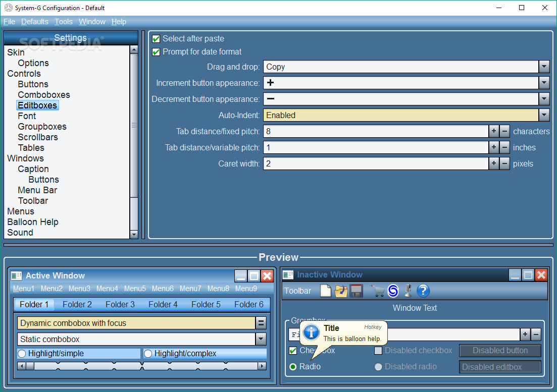Open the Auto-Indent dropdown
The width and height of the screenshot is (557, 392).
(544, 115)
